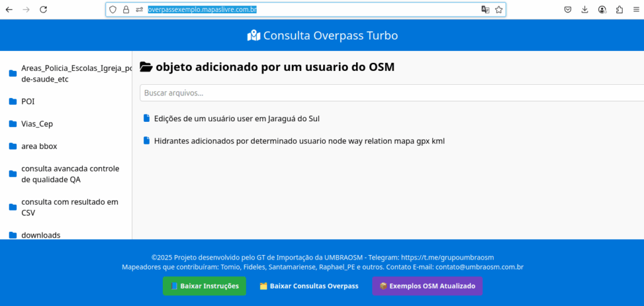Click the Baixar Instruções button
This screenshot has height=306, width=644.
click(204, 286)
